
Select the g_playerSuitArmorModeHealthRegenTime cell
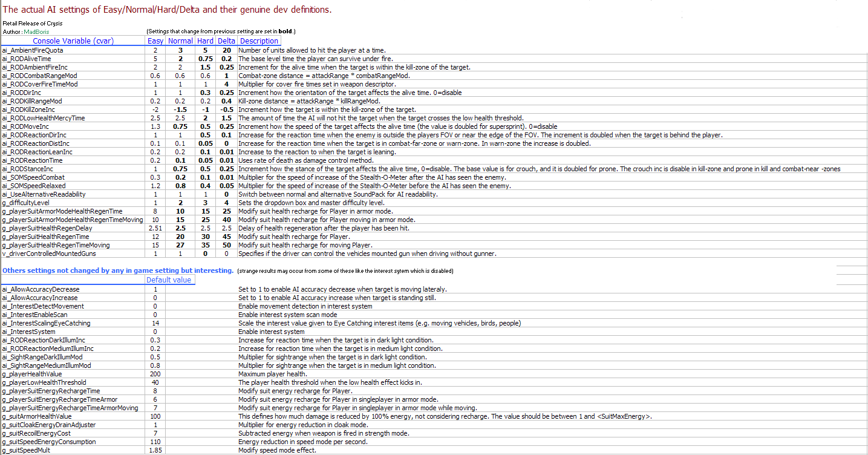click(x=73, y=211)
